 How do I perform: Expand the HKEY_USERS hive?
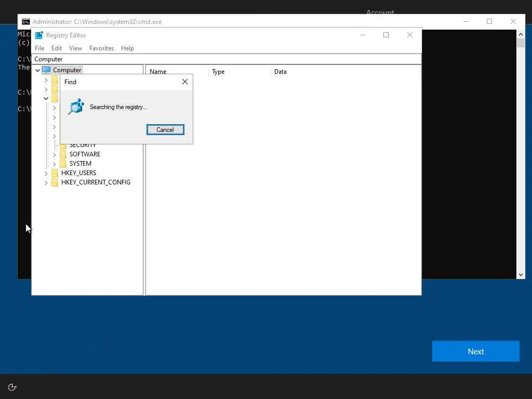point(46,174)
